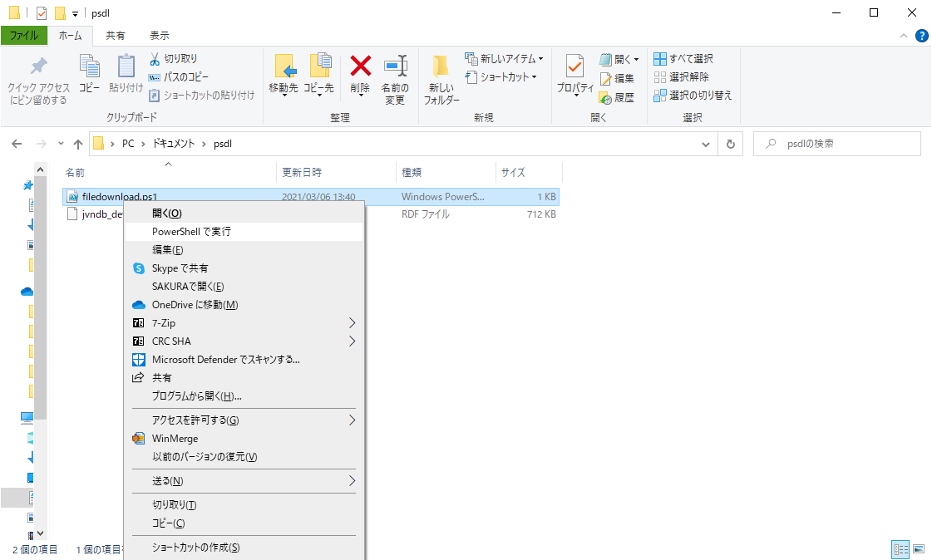
Task: Click the Rename (名前の変更) icon
Action: coord(395,80)
